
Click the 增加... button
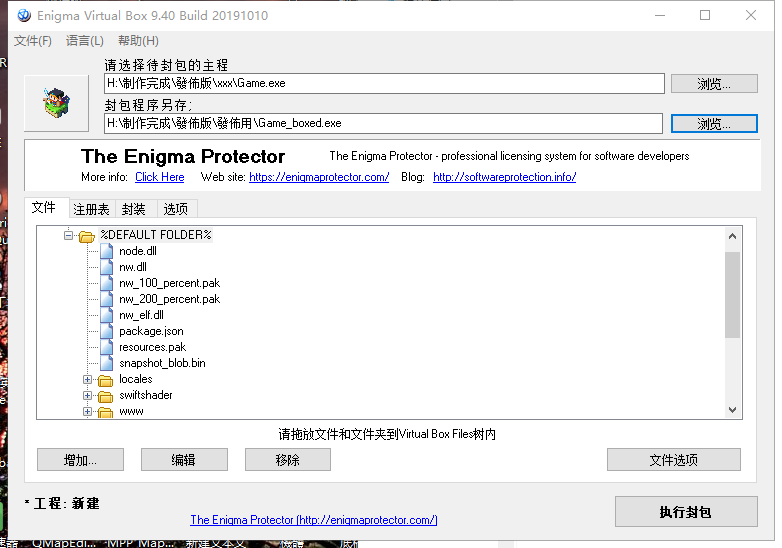point(80,460)
